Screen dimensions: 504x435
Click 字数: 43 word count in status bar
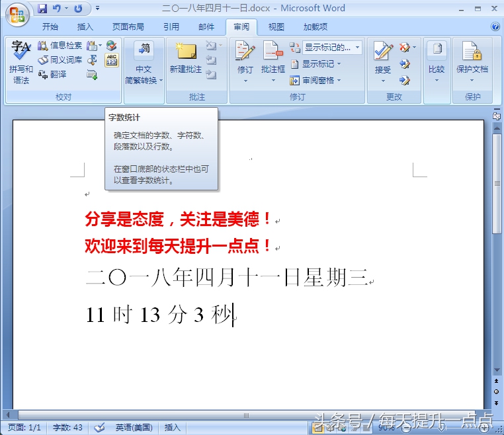click(67, 428)
